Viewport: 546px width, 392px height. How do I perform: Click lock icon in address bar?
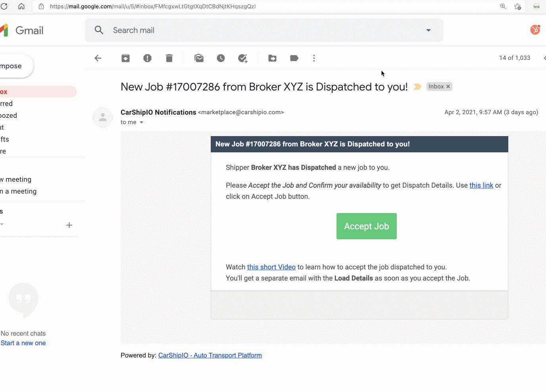tap(41, 6)
